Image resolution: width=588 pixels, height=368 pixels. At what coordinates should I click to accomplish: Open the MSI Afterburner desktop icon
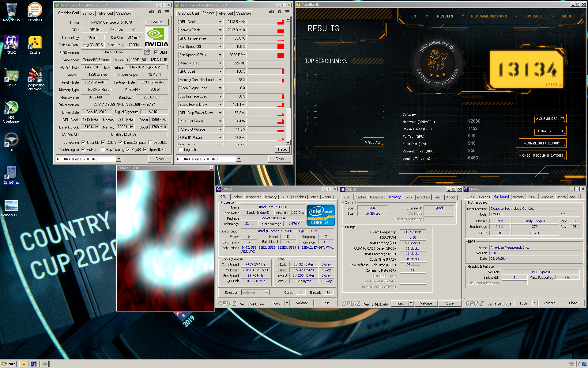(11, 112)
